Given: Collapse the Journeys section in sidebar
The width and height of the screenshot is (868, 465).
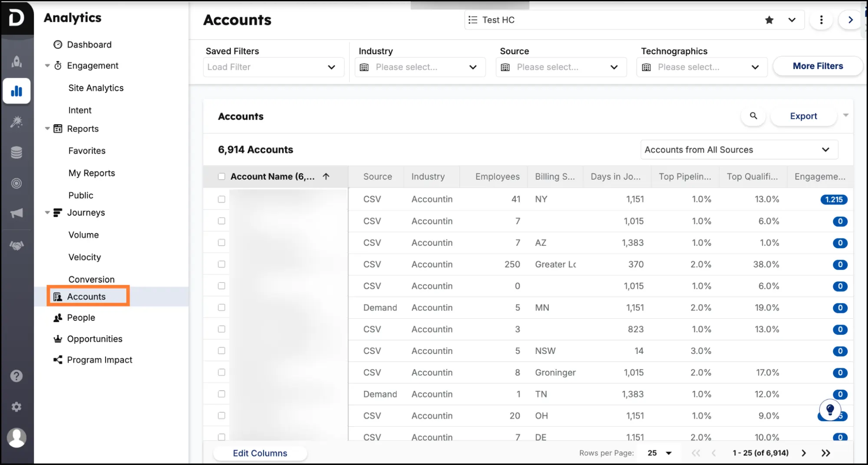Looking at the screenshot, I should (x=47, y=212).
